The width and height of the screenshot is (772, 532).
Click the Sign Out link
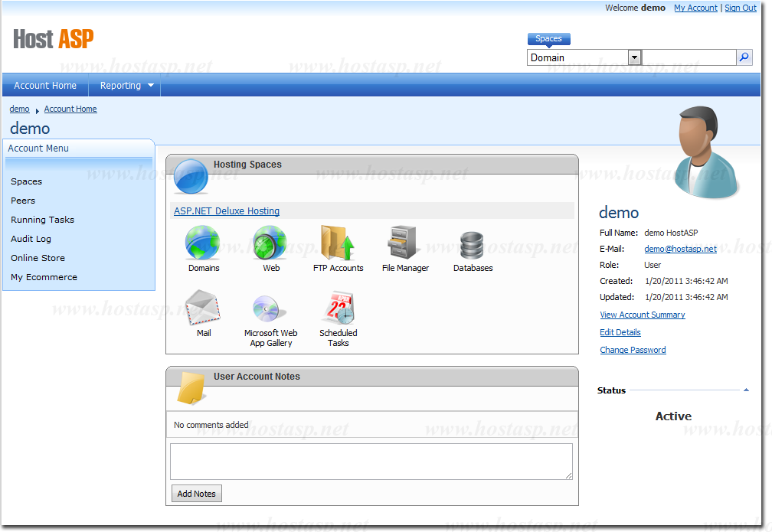point(741,8)
